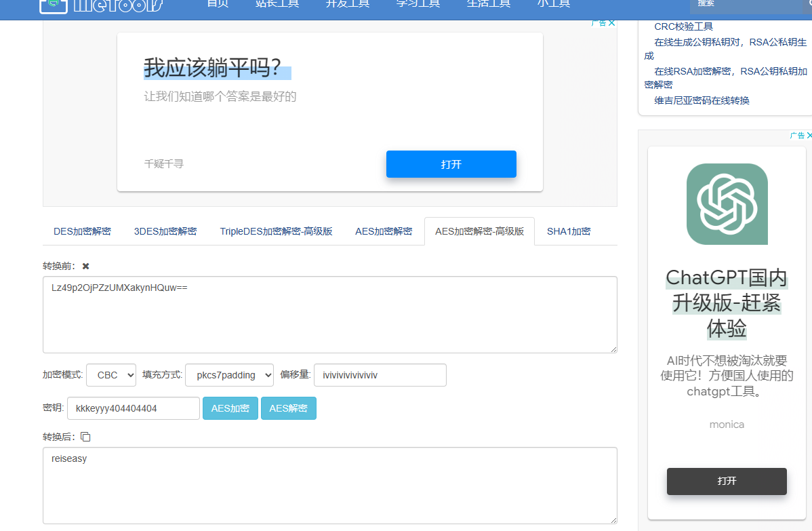
Task: Close the top banner ad with the X
Action: [x=611, y=23]
